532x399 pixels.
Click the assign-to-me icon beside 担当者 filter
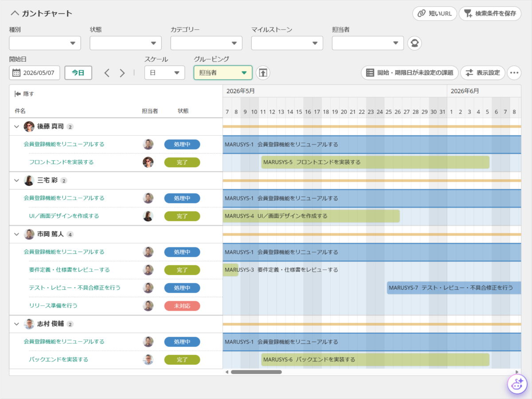(415, 43)
